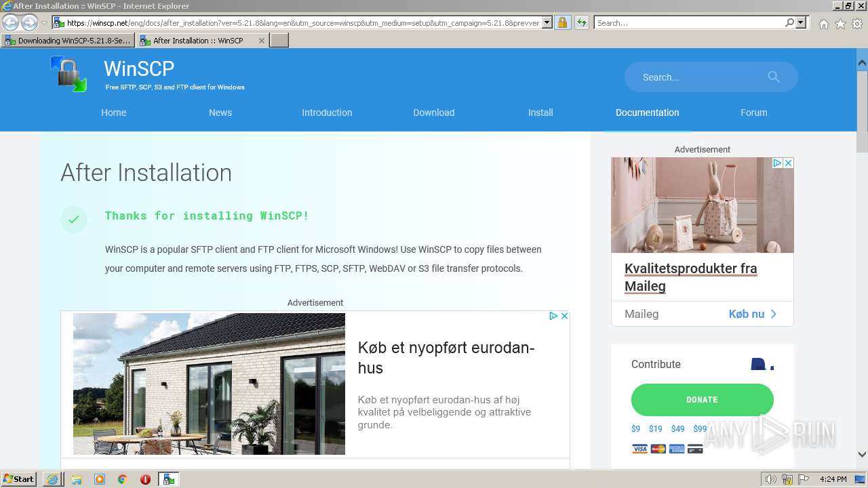868x488 pixels.
Task: Open the Documentation menu item
Action: [x=647, y=113]
